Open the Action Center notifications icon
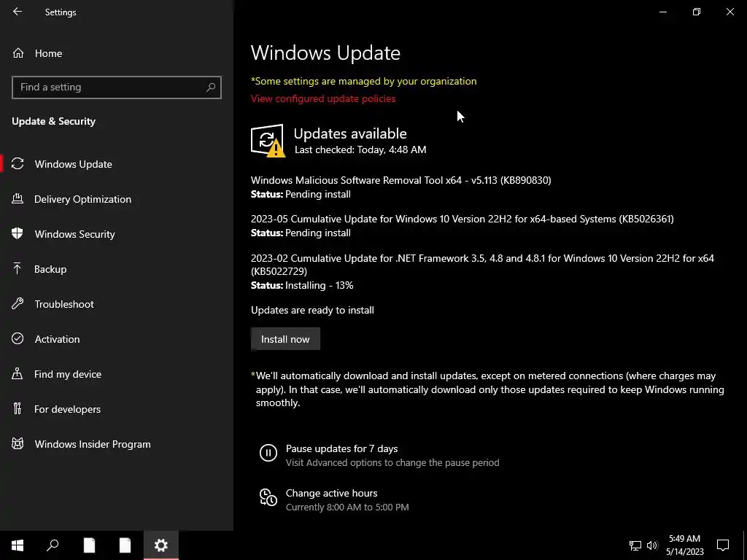This screenshot has width=747, height=560. coord(723,545)
